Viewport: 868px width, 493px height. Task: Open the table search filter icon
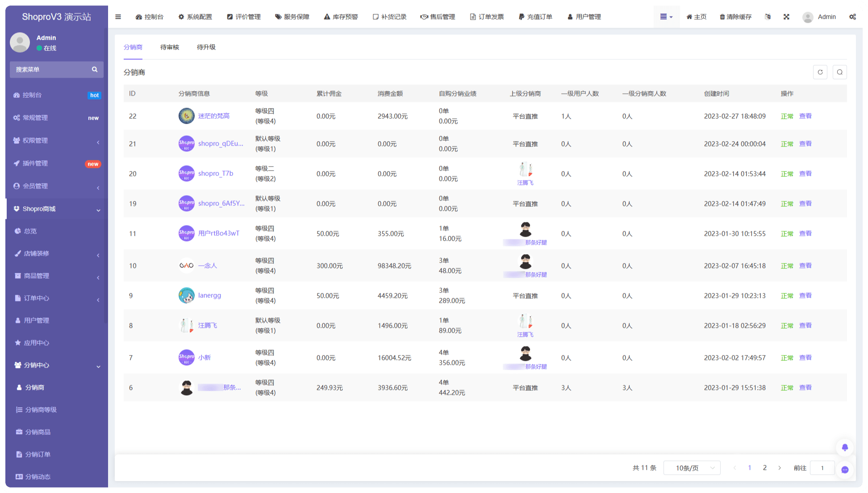pos(840,72)
